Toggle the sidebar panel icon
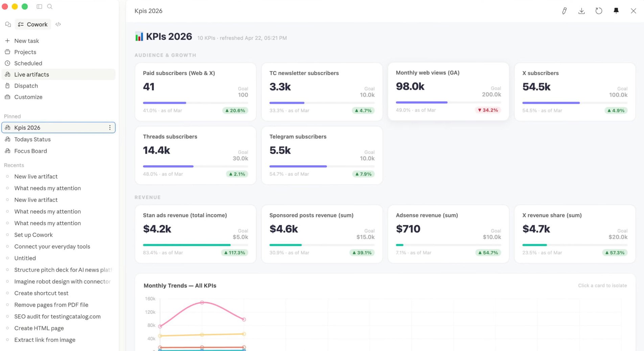Screen dimensions: 644x351 pyautogui.click(x=39, y=6)
